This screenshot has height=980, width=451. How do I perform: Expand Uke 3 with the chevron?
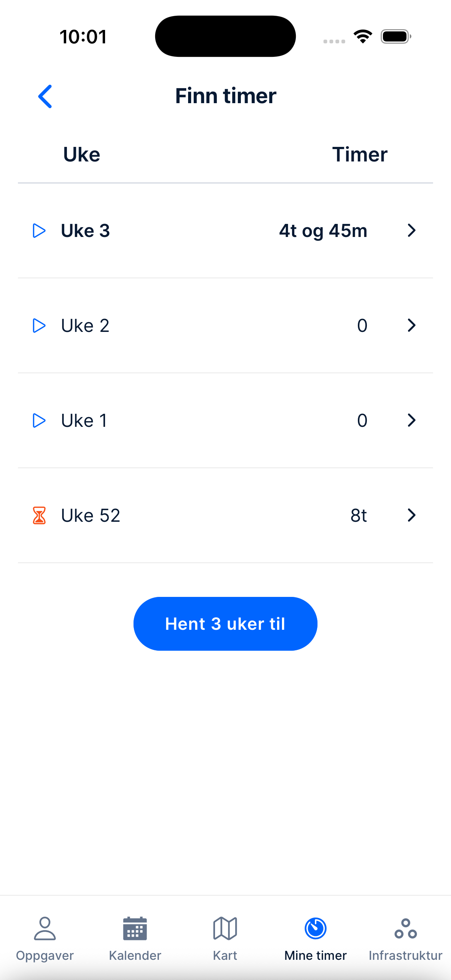(411, 231)
